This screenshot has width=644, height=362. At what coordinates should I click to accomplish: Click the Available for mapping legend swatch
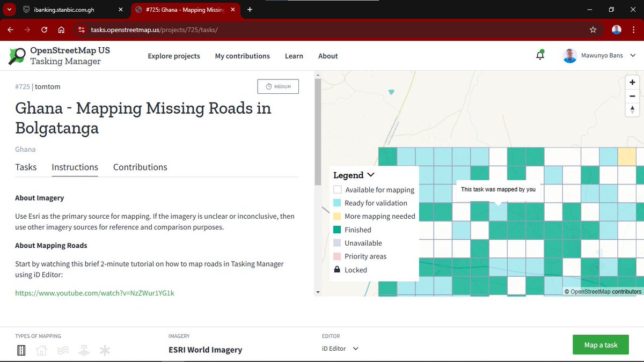[338, 189]
